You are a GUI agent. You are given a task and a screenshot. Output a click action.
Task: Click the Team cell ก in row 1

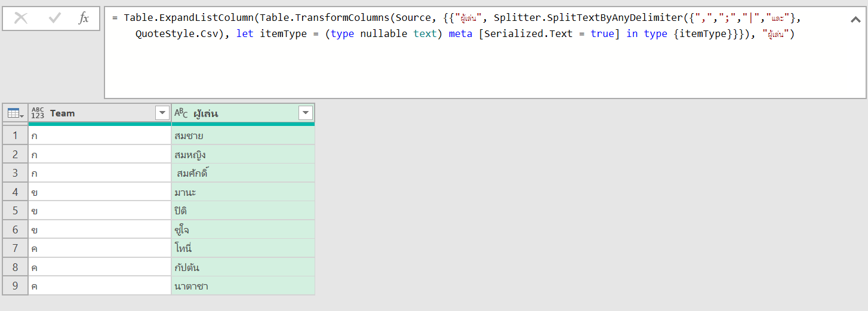click(100, 136)
